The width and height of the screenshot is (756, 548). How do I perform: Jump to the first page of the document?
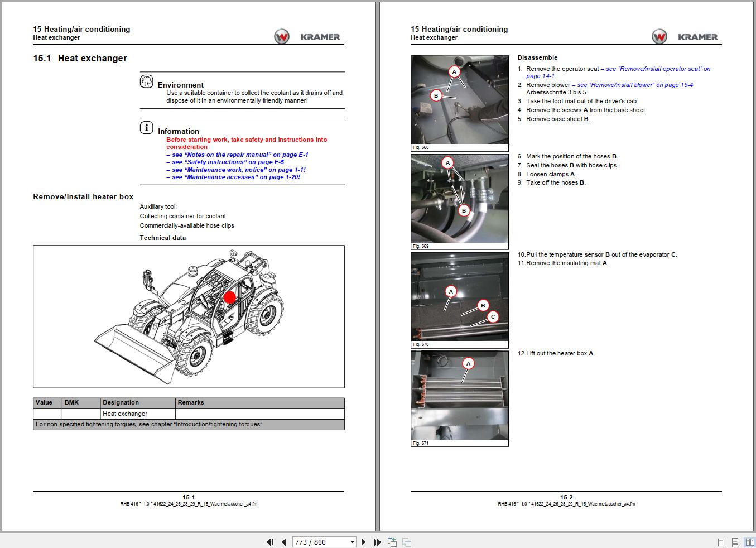[270, 542]
